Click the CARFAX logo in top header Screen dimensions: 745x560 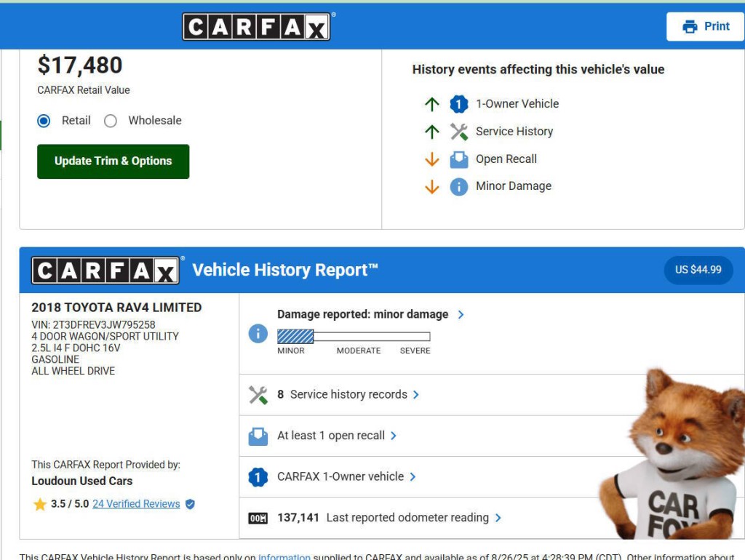tap(257, 27)
